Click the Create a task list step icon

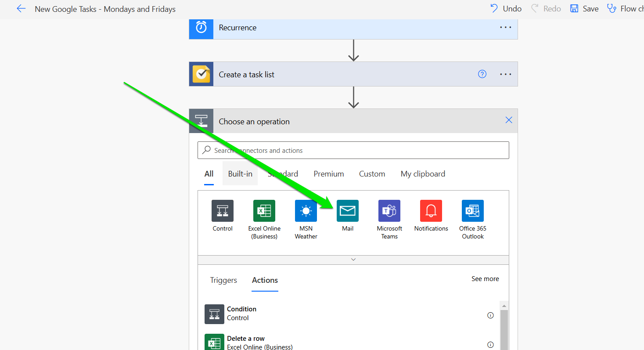pyautogui.click(x=201, y=74)
